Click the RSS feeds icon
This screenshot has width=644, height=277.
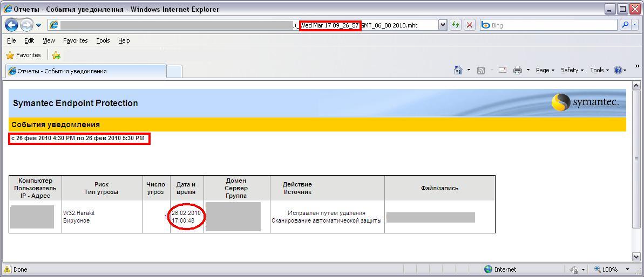click(x=481, y=71)
